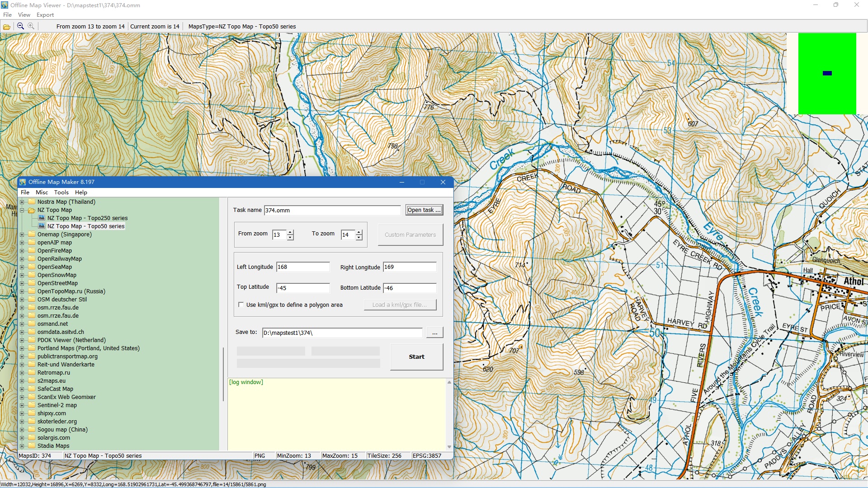Click the OpenFireMap folder icon
Image resolution: width=868 pixels, height=488 pixels.
(x=32, y=250)
